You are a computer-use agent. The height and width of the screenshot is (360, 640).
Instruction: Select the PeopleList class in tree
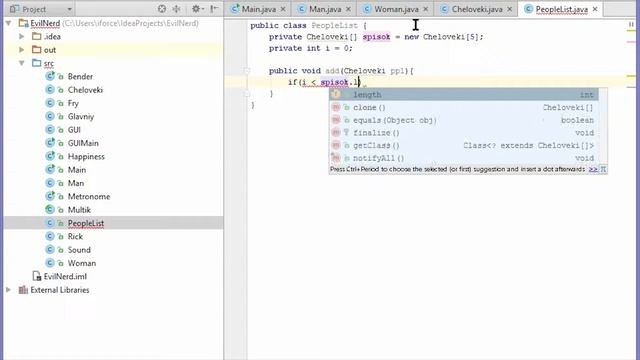[x=86, y=223]
